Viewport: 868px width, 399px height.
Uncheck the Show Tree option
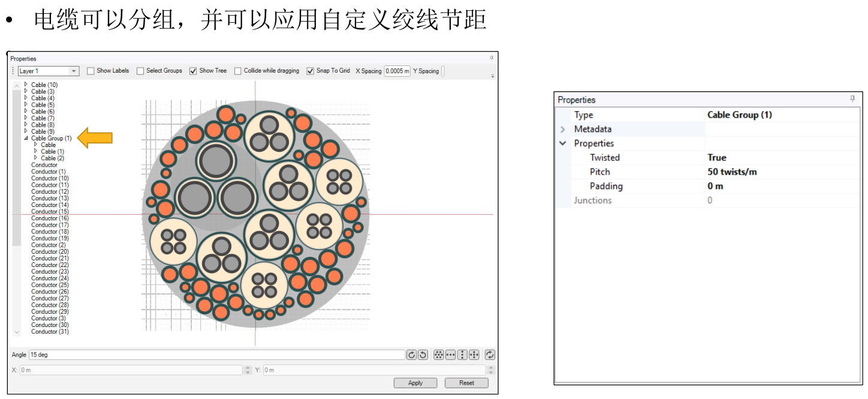coord(193,71)
